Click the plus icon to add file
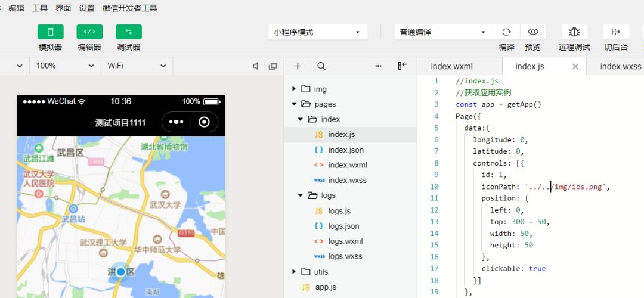The height and width of the screenshot is (298, 644). [x=298, y=66]
